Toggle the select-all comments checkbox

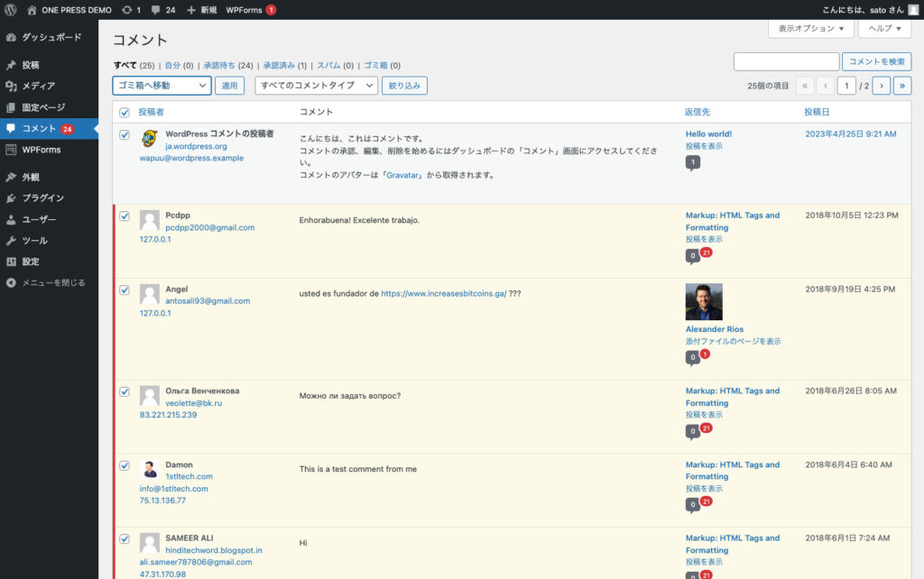click(124, 112)
